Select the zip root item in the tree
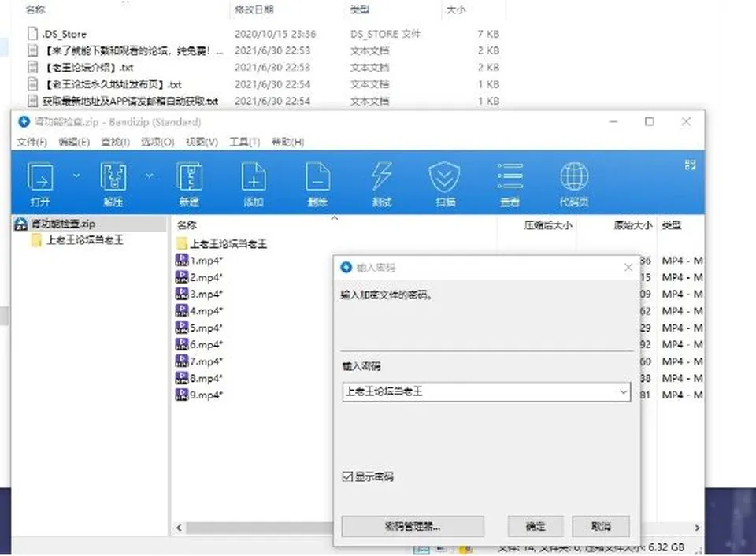This screenshot has width=756, height=556. (x=63, y=224)
